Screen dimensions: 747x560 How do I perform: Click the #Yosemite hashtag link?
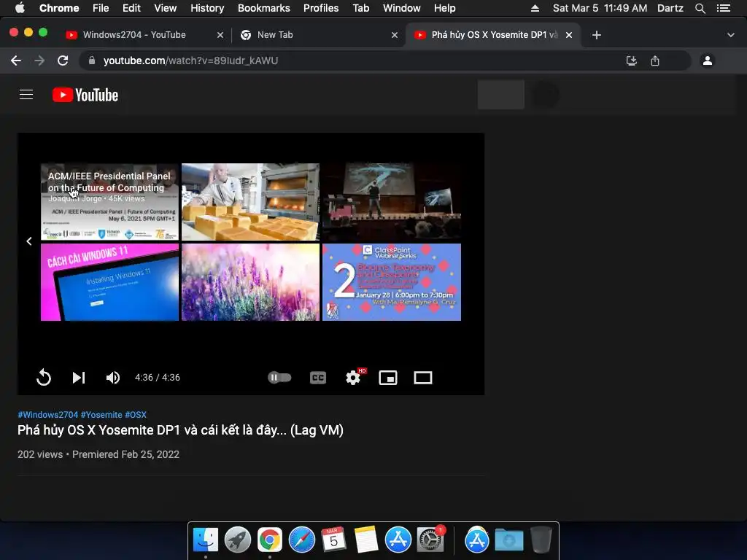(101, 415)
